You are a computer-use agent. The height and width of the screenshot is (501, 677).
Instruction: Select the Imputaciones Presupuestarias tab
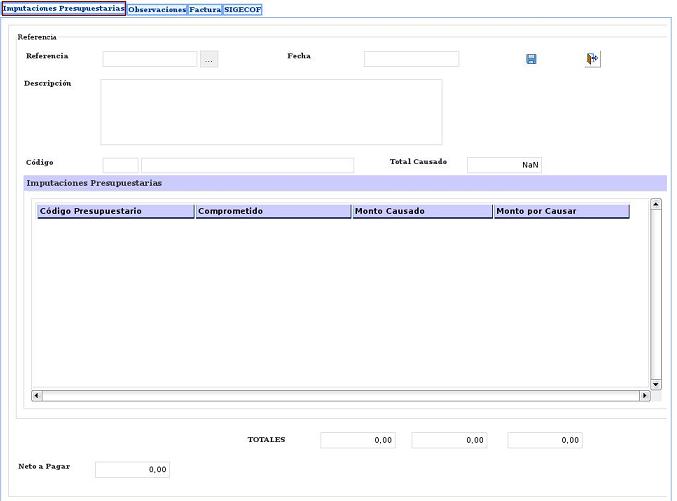click(x=63, y=9)
